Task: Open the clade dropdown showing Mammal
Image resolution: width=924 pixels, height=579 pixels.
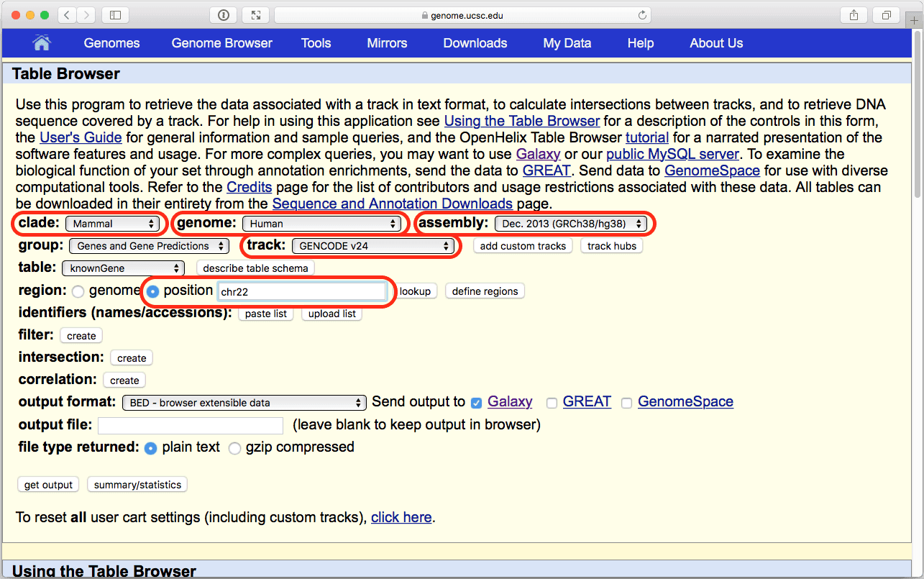Action: pyautogui.click(x=114, y=224)
